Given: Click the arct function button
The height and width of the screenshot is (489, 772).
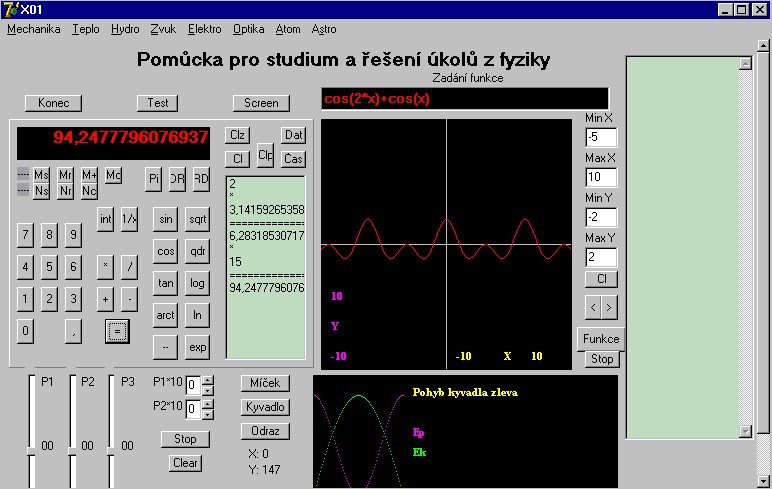Looking at the screenshot, I should click(x=165, y=315).
